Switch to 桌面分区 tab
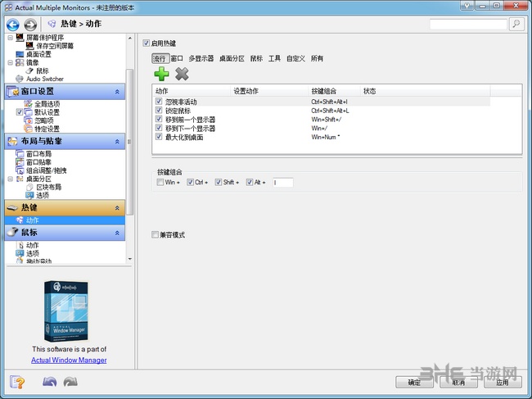The image size is (532, 399). (232, 58)
